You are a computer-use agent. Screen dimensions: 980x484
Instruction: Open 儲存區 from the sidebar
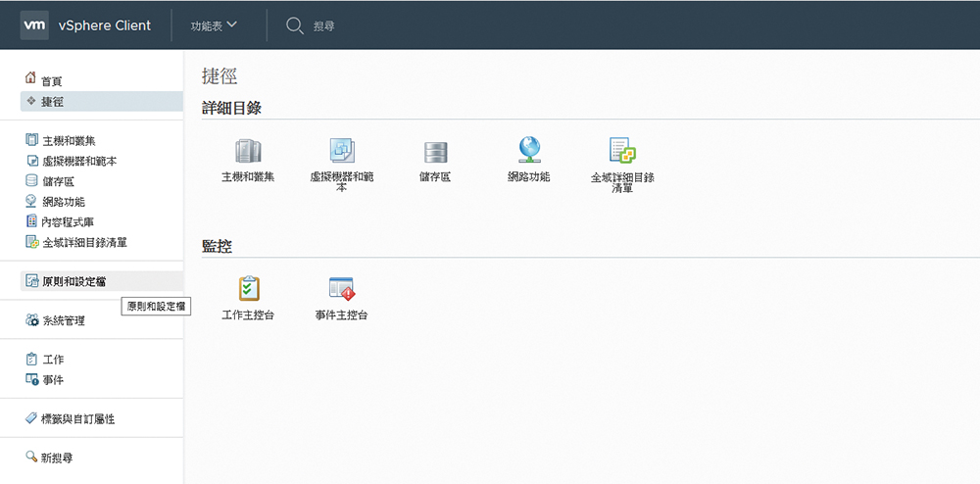pyautogui.click(x=58, y=181)
